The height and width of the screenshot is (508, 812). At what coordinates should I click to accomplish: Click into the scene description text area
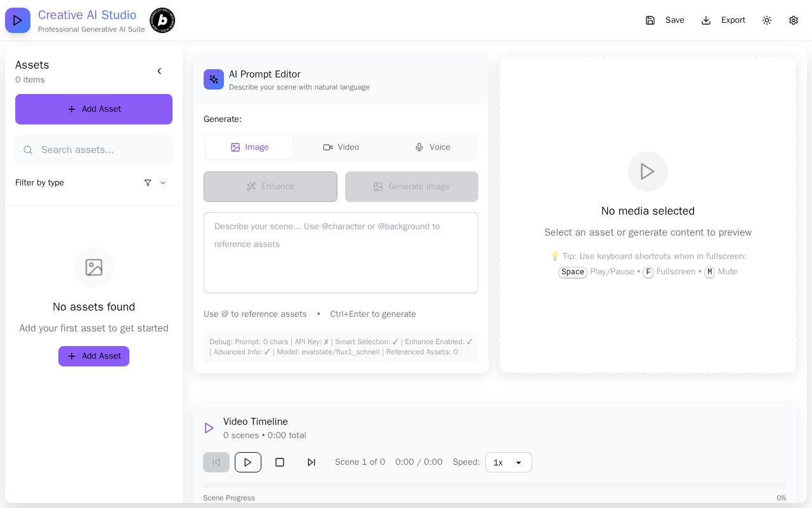[341, 253]
